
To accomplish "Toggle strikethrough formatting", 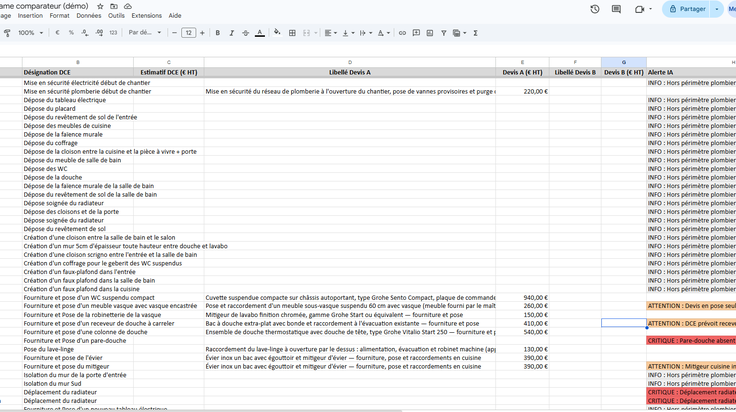I will point(245,33).
